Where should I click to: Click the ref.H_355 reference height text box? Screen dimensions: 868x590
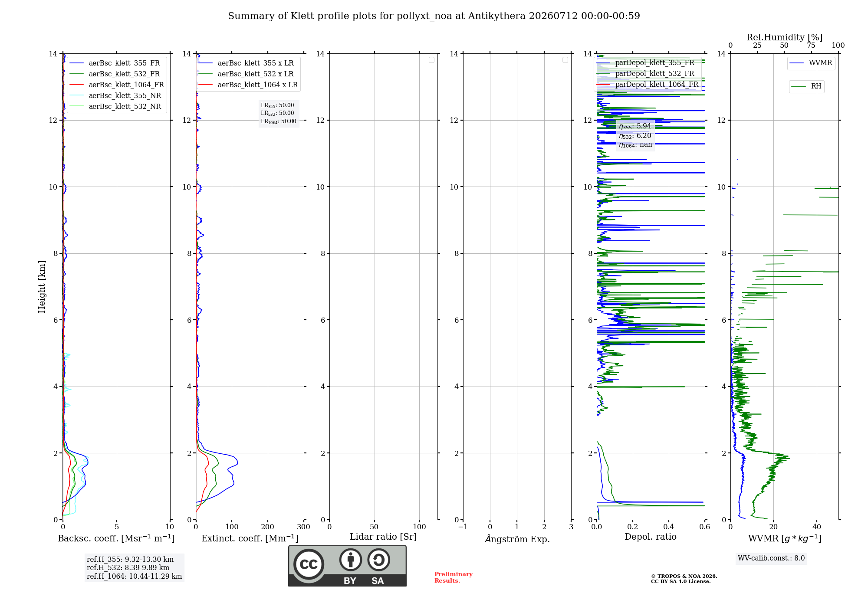tap(134, 568)
